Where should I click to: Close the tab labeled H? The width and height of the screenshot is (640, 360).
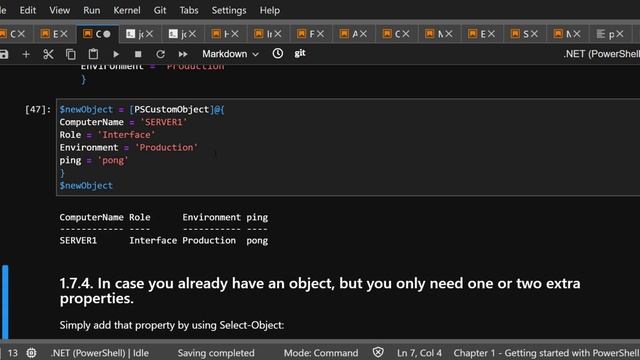point(235,34)
